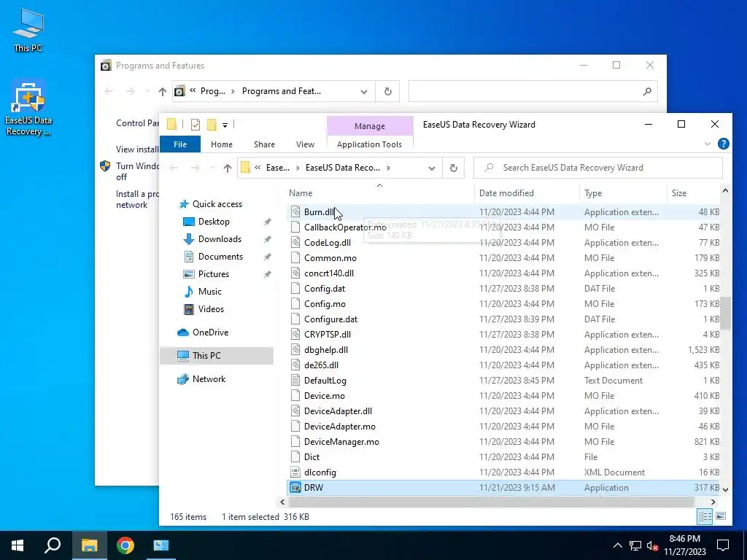Image resolution: width=747 pixels, height=560 pixels.
Task: Open Videos in navigation pane
Action: pyautogui.click(x=211, y=309)
